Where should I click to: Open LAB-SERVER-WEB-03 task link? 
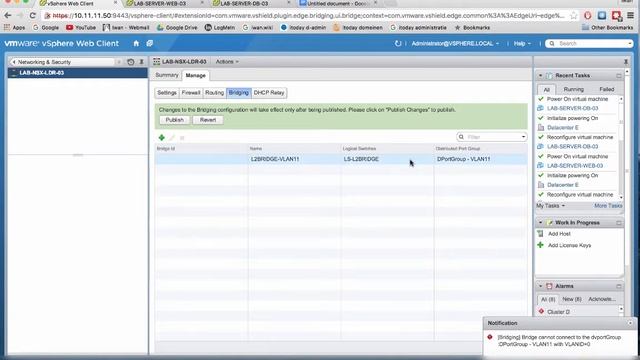(575, 166)
